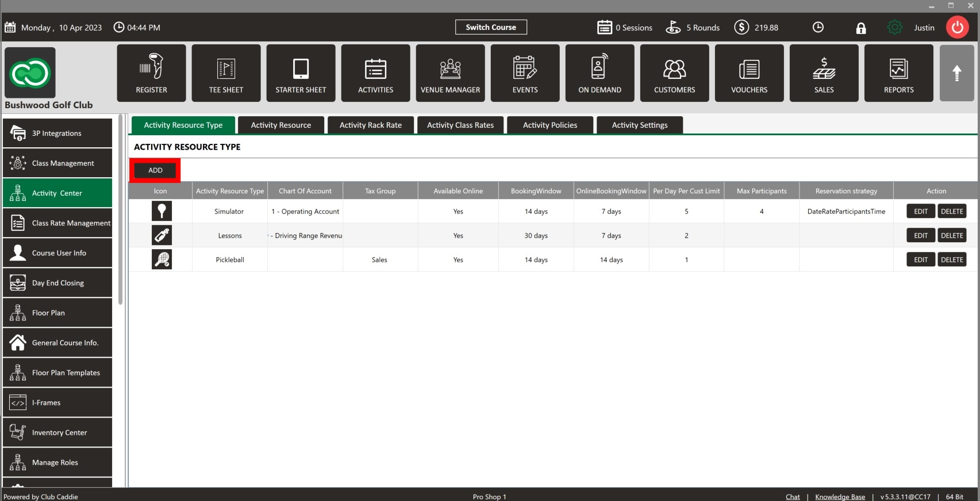Open Floor Plan in sidebar
The width and height of the screenshot is (980, 501).
pos(57,312)
